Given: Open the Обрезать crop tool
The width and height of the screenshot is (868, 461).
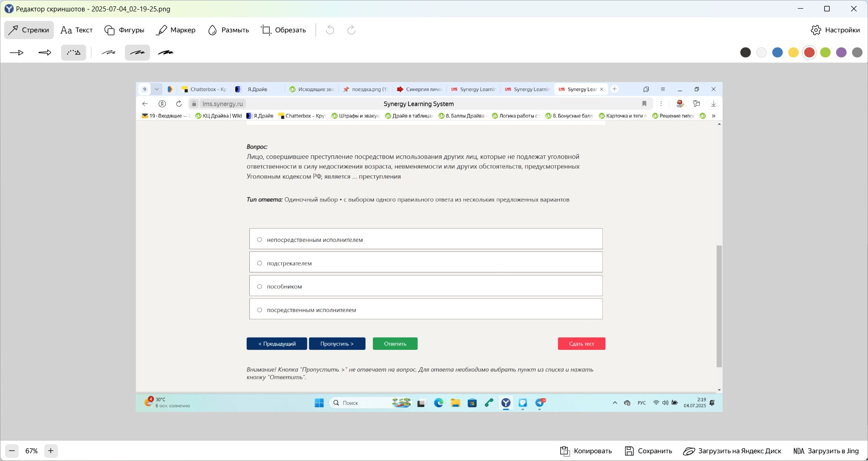Looking at the screenshot, I should point(283,30).
